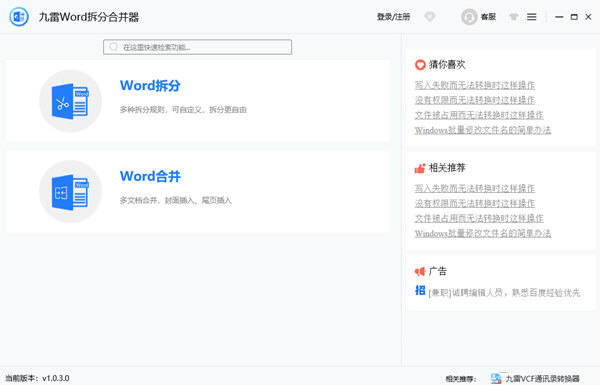
Task: Click the 九雷Word拆分合并器 window title
Action: [89, 17]
